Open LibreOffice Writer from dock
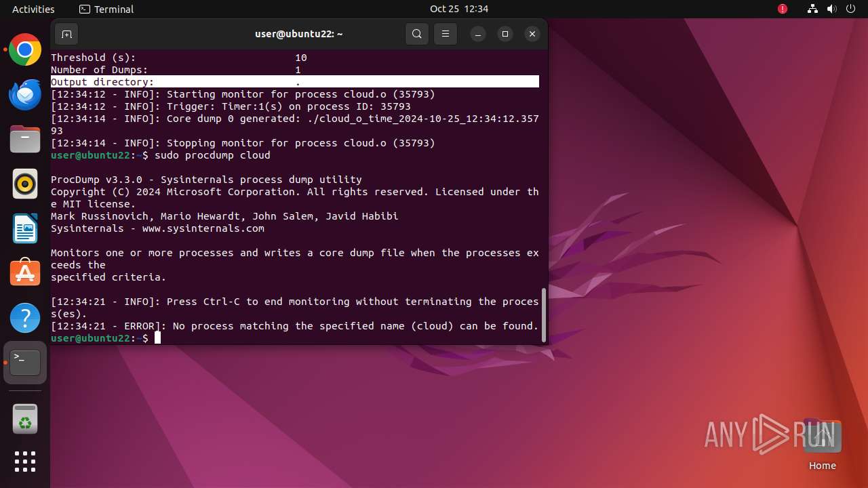The image size is (868, 488). tap(25, 228)
